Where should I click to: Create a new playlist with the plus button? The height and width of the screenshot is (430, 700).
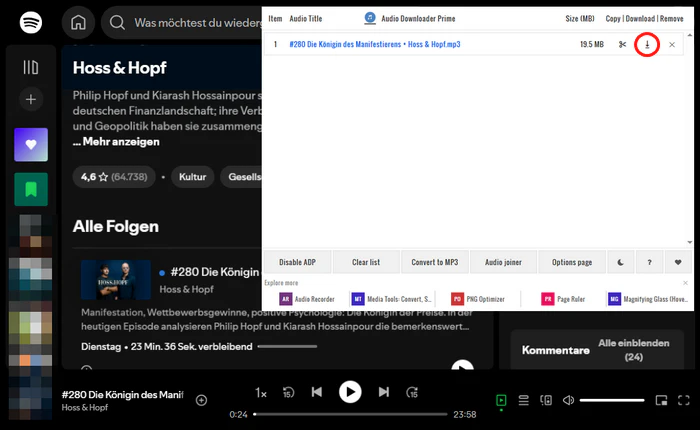pos(31,99)
